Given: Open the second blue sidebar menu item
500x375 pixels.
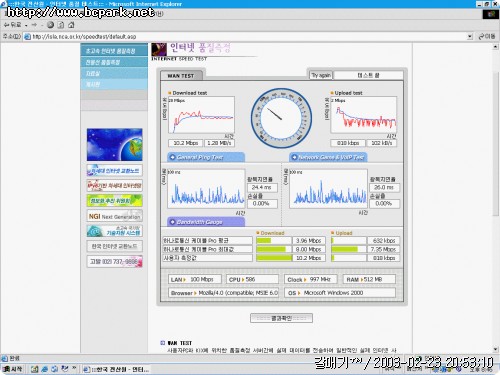Looking at the screenshot, I should [x=114, y=62].
